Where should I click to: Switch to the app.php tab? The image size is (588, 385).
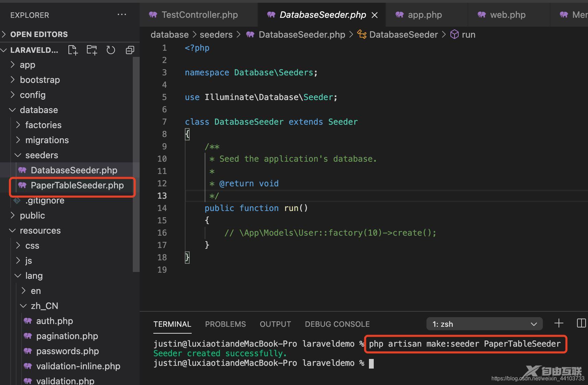pyautogui.click(x=426, y=15)
